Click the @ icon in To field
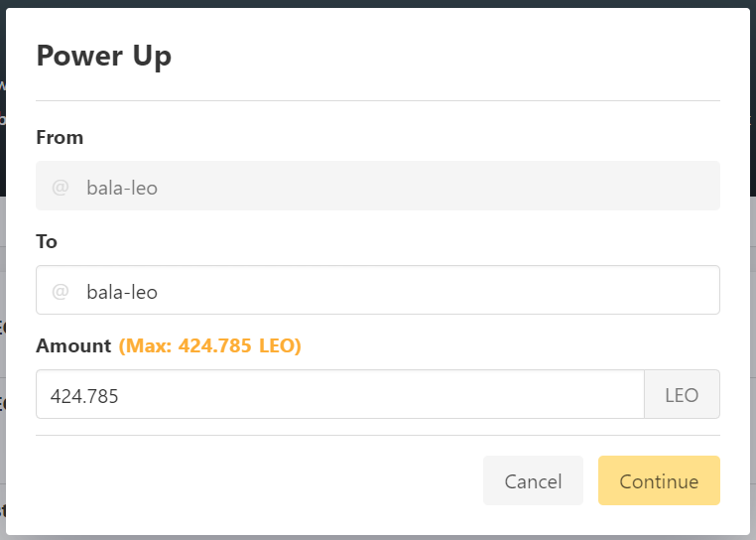Image resolution: width=756 pixels, height=540 pixels. 61,291
